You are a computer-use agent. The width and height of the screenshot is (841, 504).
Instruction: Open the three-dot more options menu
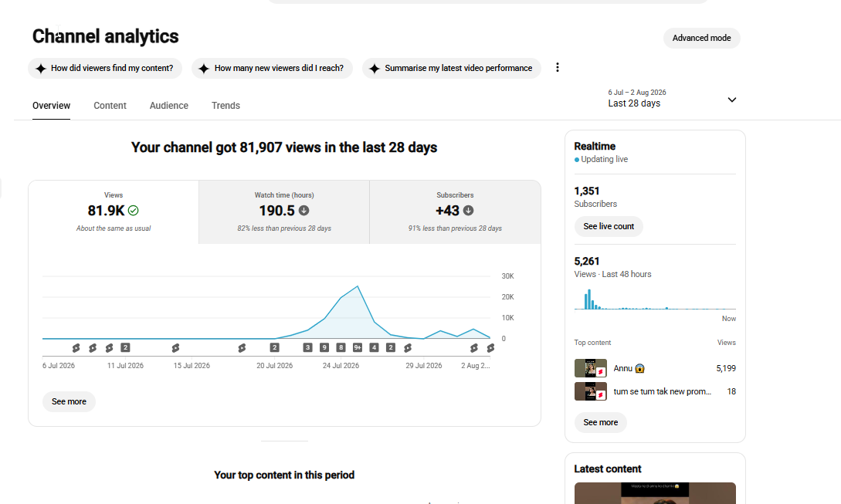pos(558,68)
